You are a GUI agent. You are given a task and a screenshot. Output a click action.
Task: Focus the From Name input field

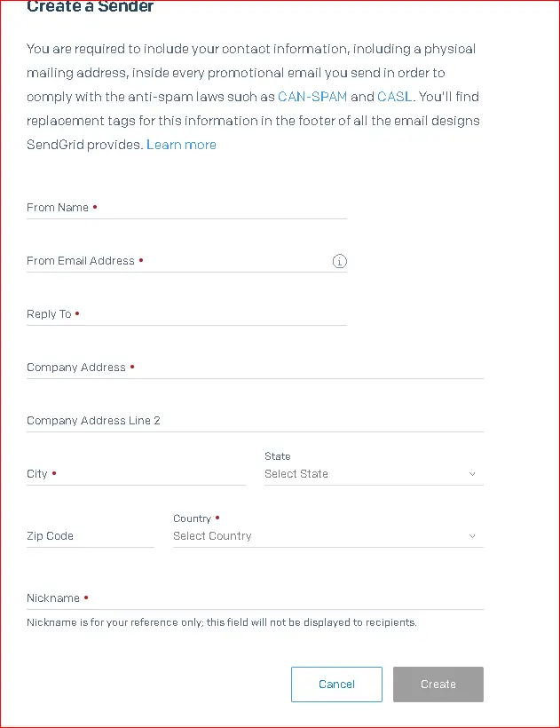tap(186, 208)
